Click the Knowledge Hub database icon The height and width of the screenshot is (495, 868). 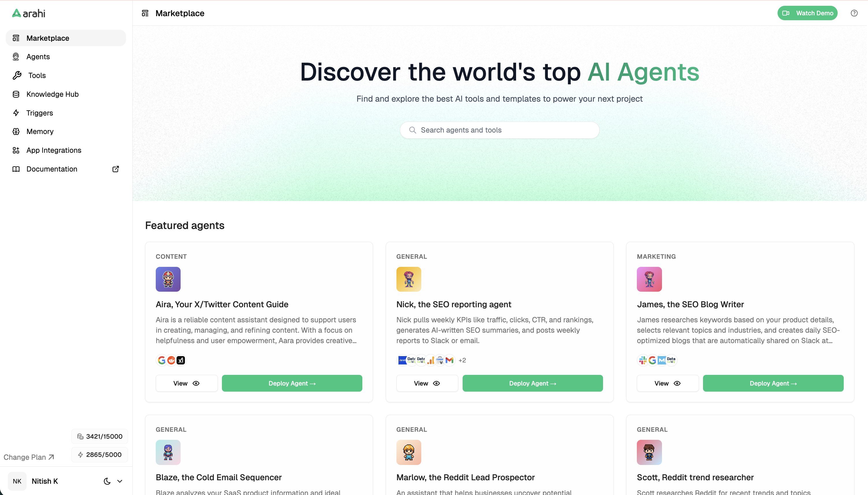click(x=16, y=94)
